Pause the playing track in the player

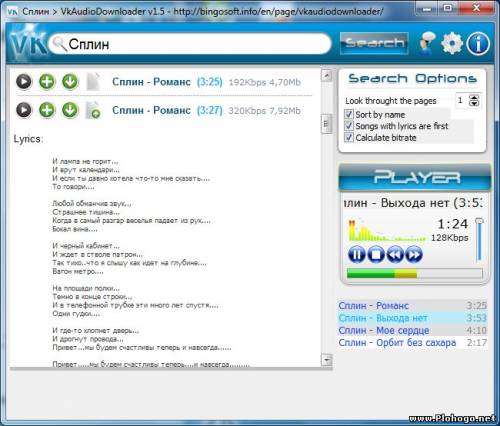pyautogui.click(x=357, y=254)
